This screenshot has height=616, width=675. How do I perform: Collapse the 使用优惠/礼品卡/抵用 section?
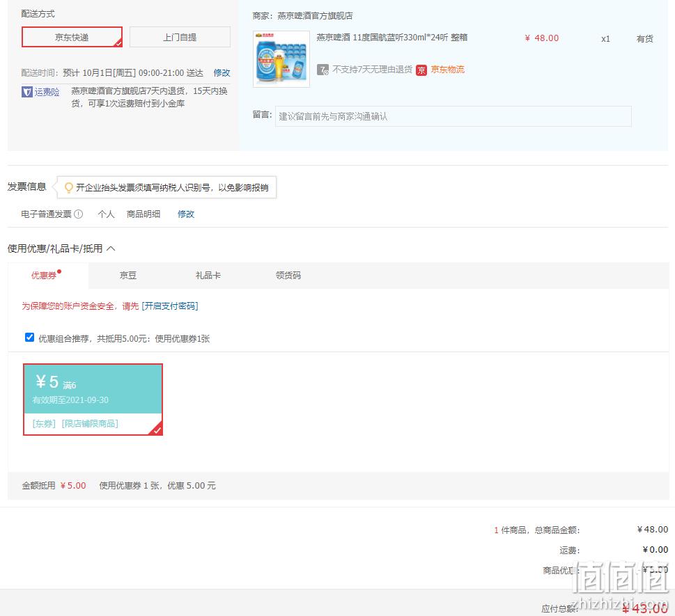pyautogui.click(x=111, y=248)
